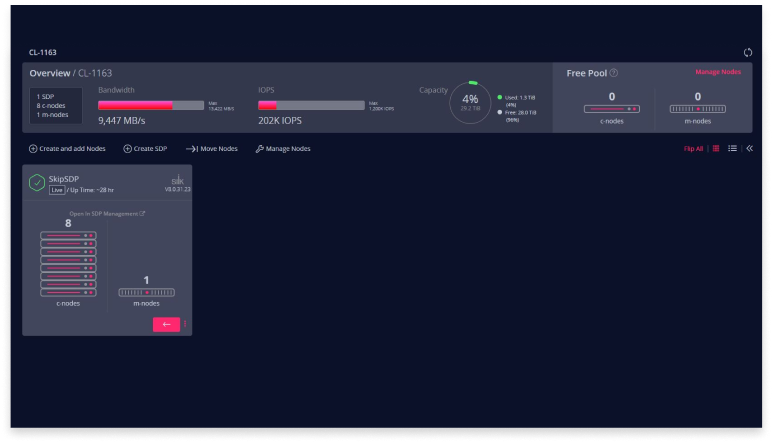Viewport: 773px width, 443px height.
Task: Select Move Nodes action
Action: click(x=212, y=149)
